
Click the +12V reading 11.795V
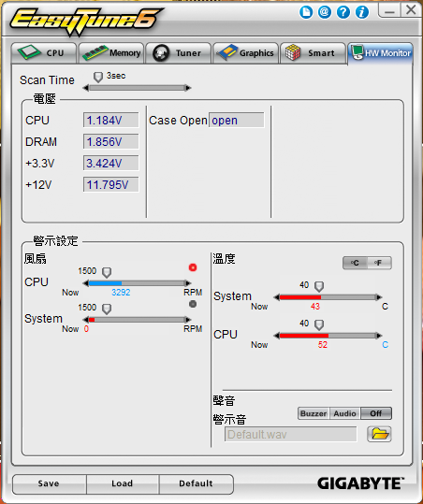(111, 185)
